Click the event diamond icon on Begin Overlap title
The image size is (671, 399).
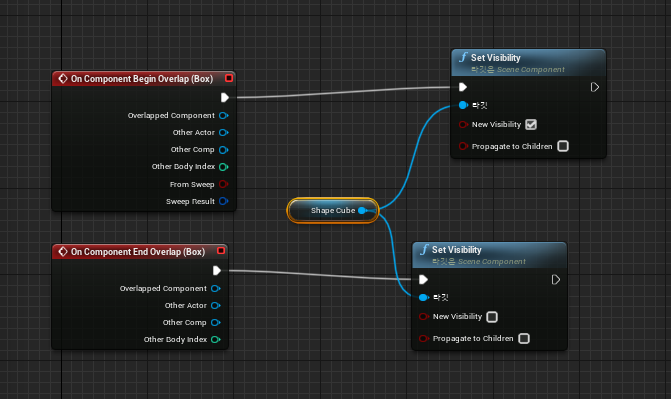[63, 78]
